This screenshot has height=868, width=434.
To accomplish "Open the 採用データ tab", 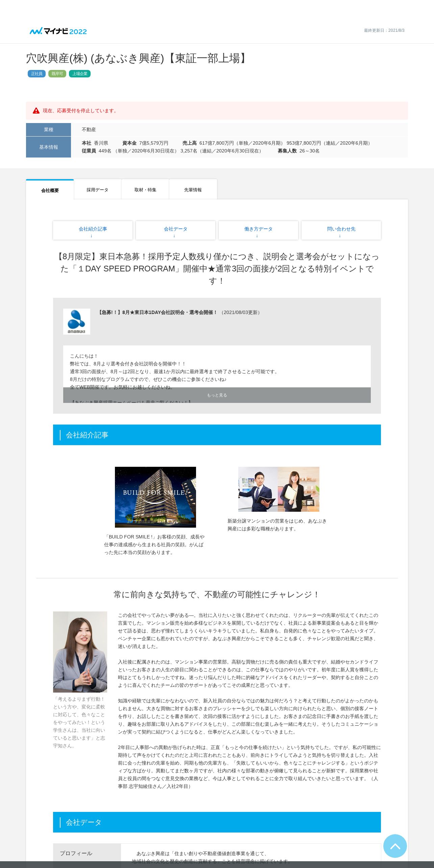I will (97, 190).
